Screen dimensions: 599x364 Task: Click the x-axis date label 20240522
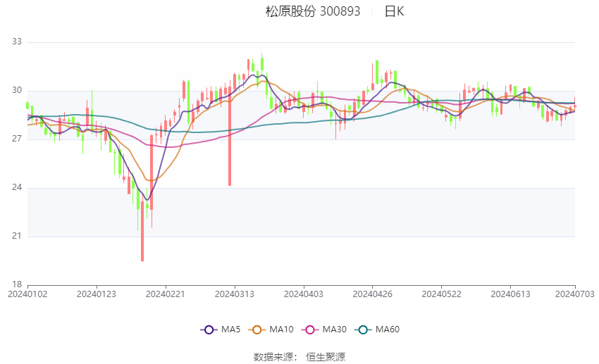coord(442,294)
